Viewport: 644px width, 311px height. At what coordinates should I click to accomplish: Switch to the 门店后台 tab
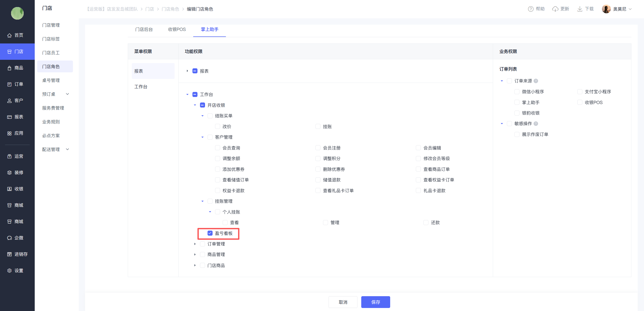coord(144,29)
